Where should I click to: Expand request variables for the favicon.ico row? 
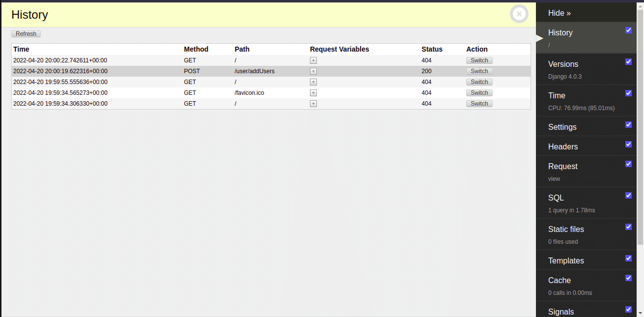click(x=313, y=92)
